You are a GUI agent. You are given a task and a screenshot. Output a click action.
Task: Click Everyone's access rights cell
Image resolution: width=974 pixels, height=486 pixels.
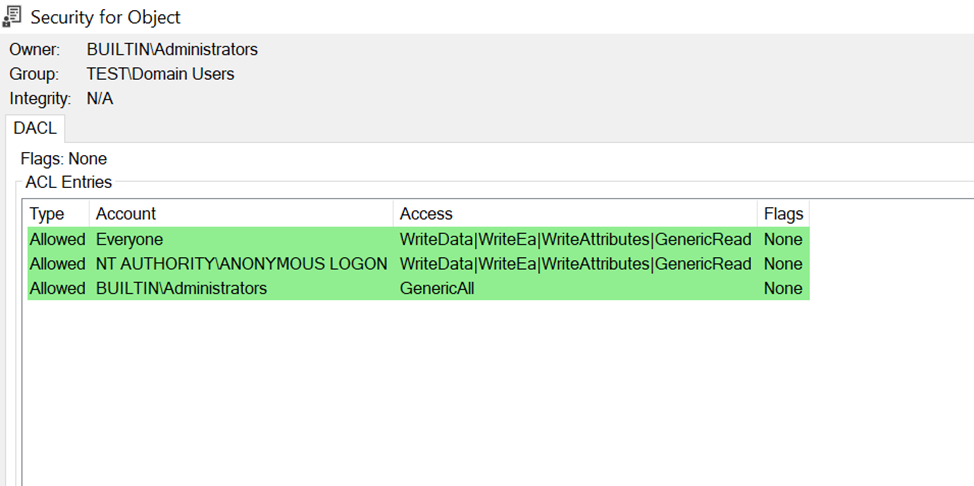pyautogui.click(x=575, y=240)
